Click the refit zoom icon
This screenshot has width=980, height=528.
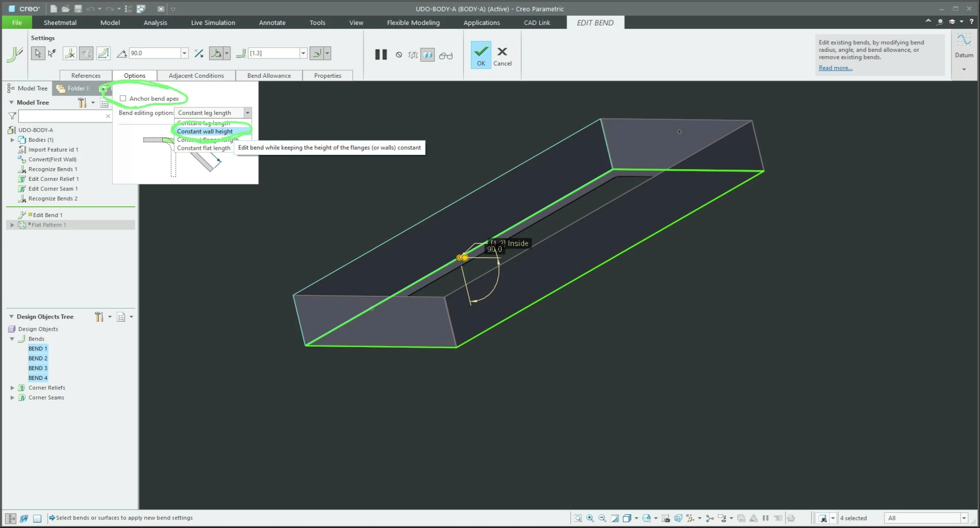click(578, 518)
